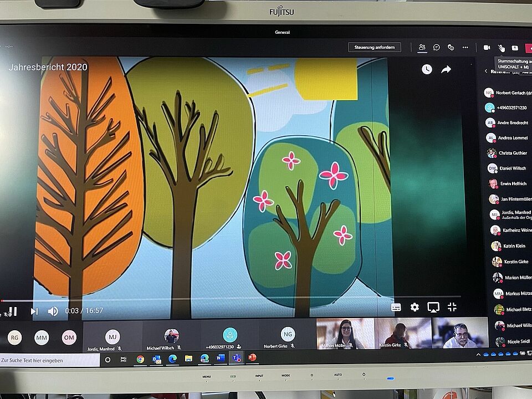Click the MM participant avatar in bottom strip

tap(42, 337)
